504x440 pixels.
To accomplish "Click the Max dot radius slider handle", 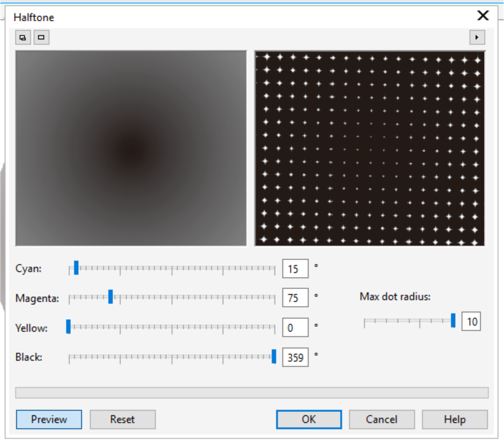I will (453, 321).
